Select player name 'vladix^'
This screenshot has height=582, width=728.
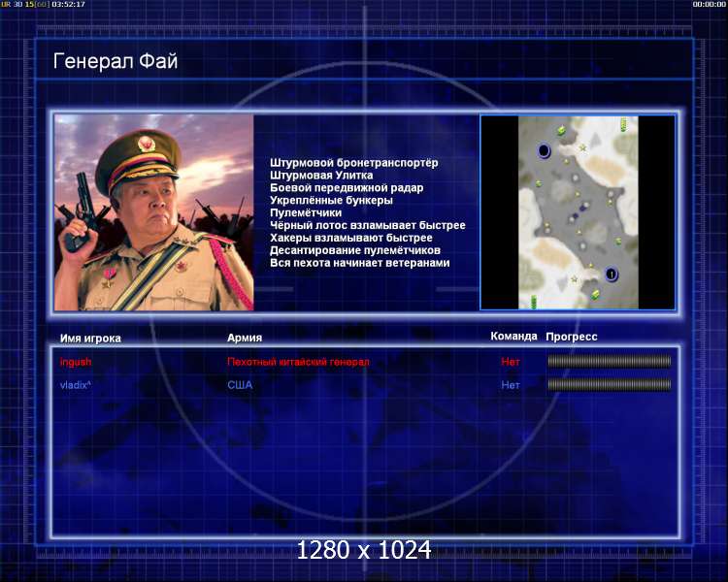click(75, 385)
